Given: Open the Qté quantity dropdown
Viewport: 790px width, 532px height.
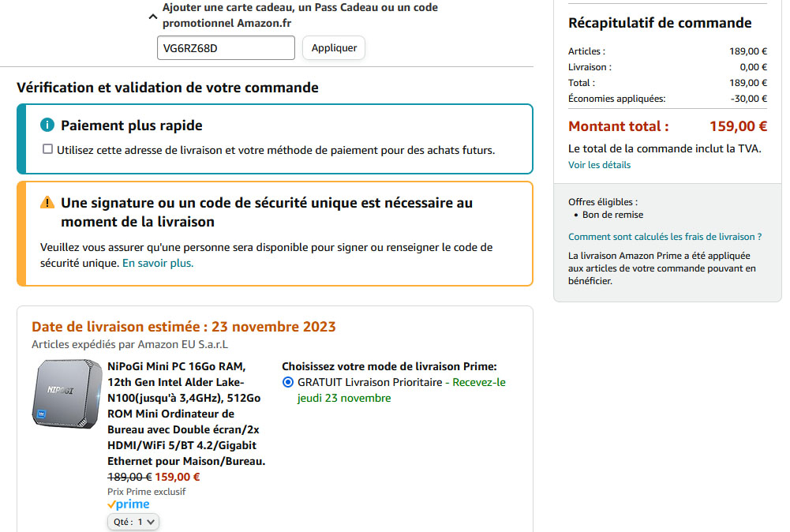Looking at the screenshot, I should (x=133, y=522).
